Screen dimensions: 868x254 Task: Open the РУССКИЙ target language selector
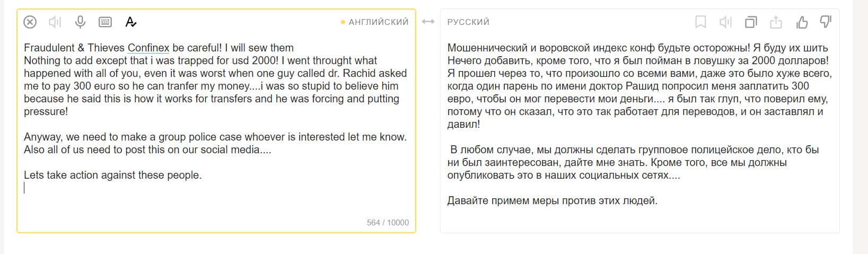(468, 22)
